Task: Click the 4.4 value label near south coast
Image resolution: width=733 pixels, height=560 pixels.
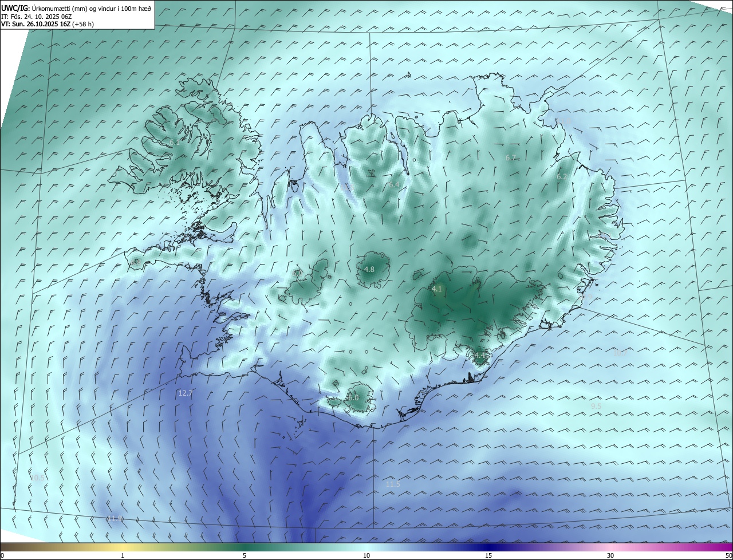Action: (x=479, y=356)
